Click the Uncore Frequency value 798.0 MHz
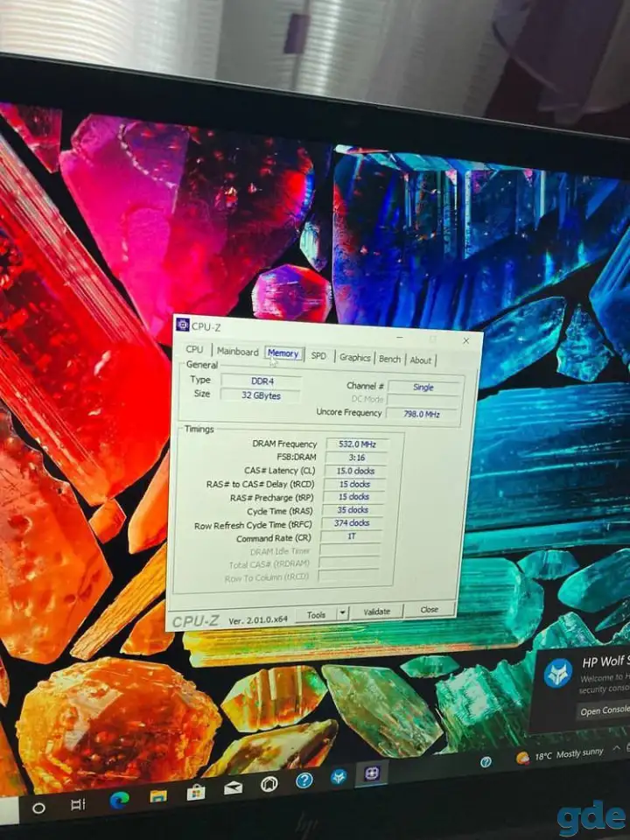630x840 pixels. click(422, 414)
